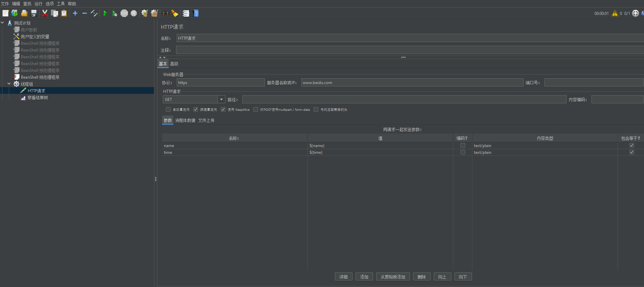Click the Toggle enable/disable icon
This screenshot has height=287, width=644.
click(94, 13)
